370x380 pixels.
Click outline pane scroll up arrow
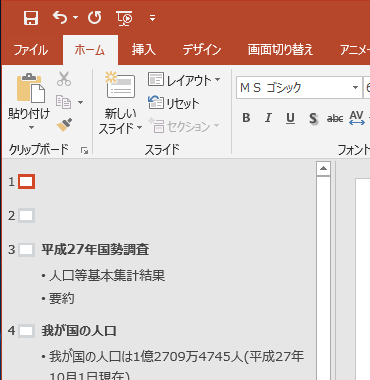click(x=323, y=168)
